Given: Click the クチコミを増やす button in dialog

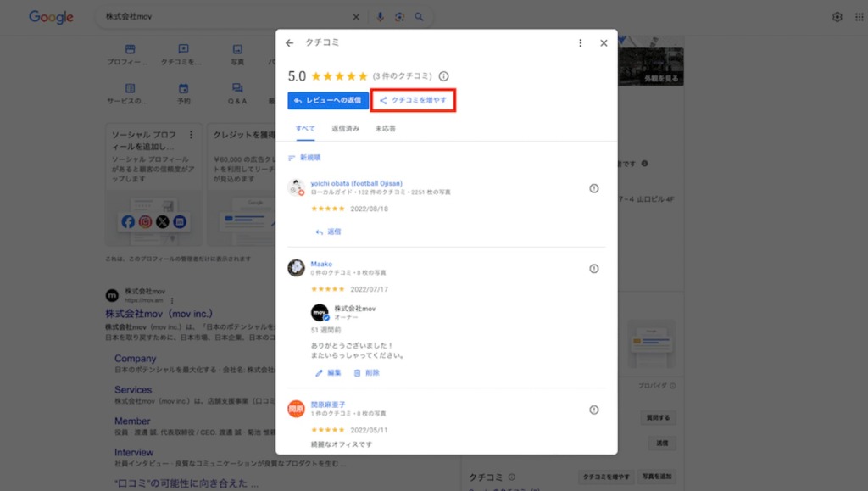Looking at the screenshot, I should (414, 101).
